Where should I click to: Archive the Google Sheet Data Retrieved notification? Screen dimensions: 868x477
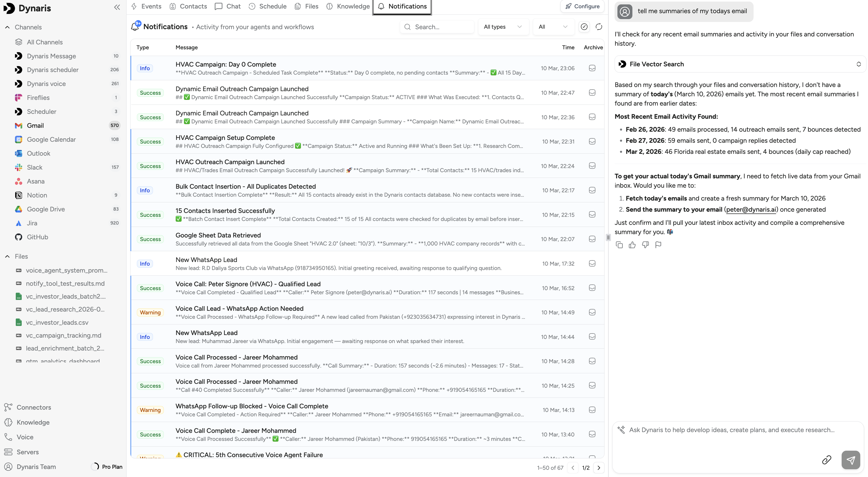pos(592,239)
